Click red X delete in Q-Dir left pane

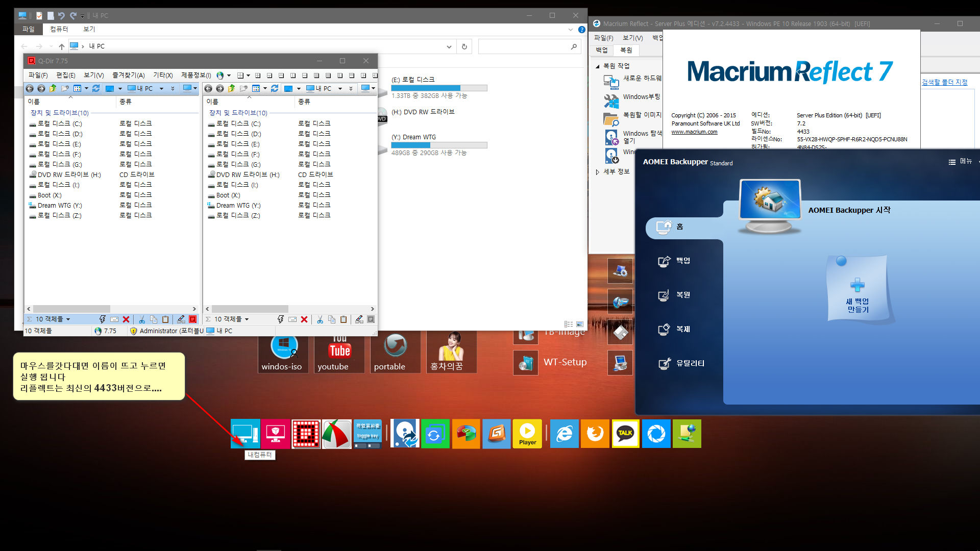[x=126, y=319]
